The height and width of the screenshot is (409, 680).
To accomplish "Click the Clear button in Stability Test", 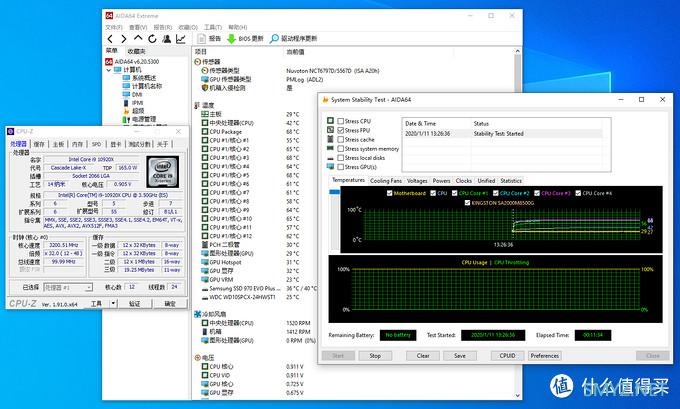I will [x=423, y=356].
